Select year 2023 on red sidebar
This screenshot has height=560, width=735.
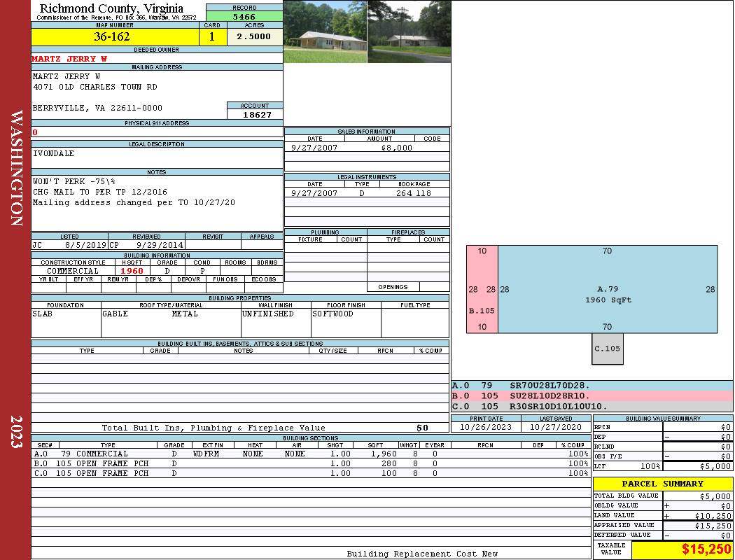click(16, 432)
